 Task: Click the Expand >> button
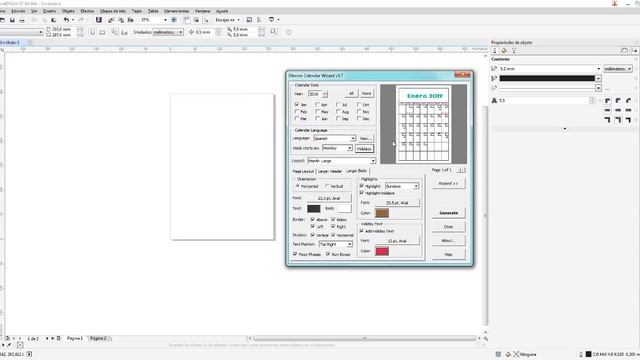click(x=449, y=184)
